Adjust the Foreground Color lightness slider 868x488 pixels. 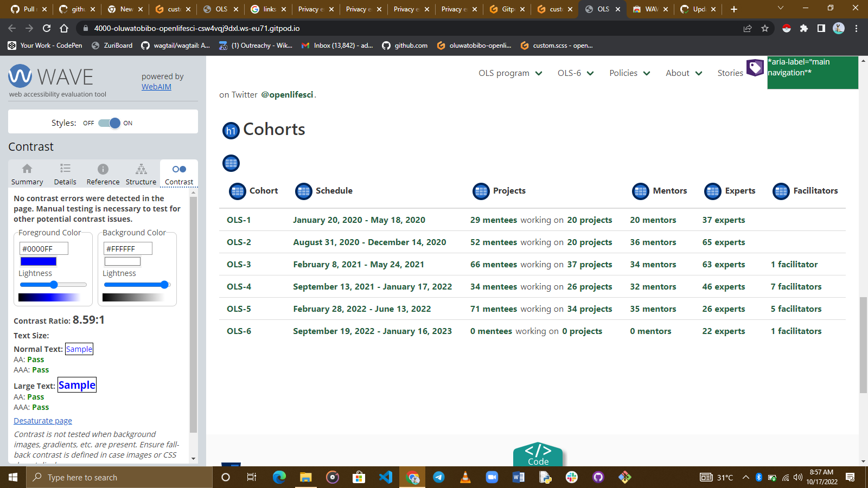coord(53,285)
